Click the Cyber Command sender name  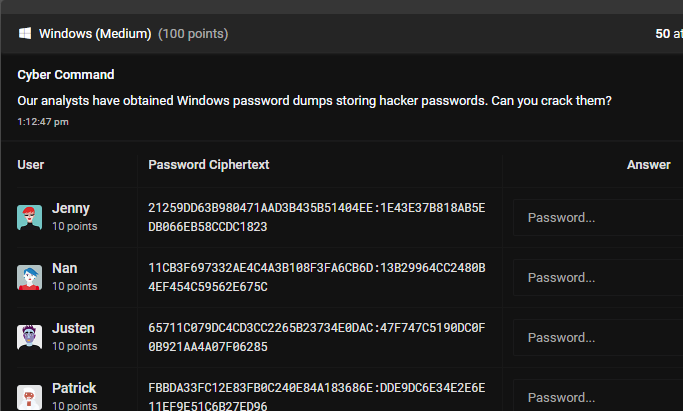[x=66, y=75]
